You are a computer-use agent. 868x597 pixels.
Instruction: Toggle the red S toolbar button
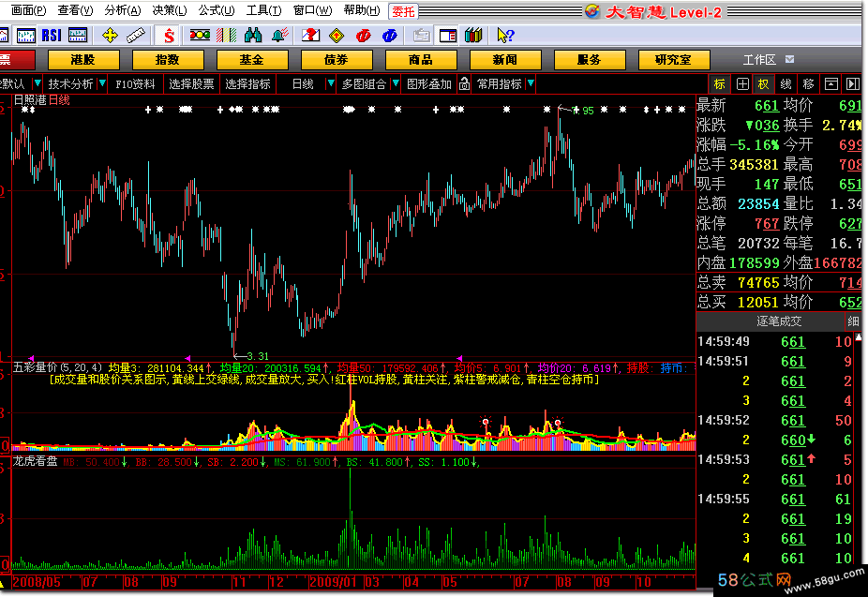[169, 36]
